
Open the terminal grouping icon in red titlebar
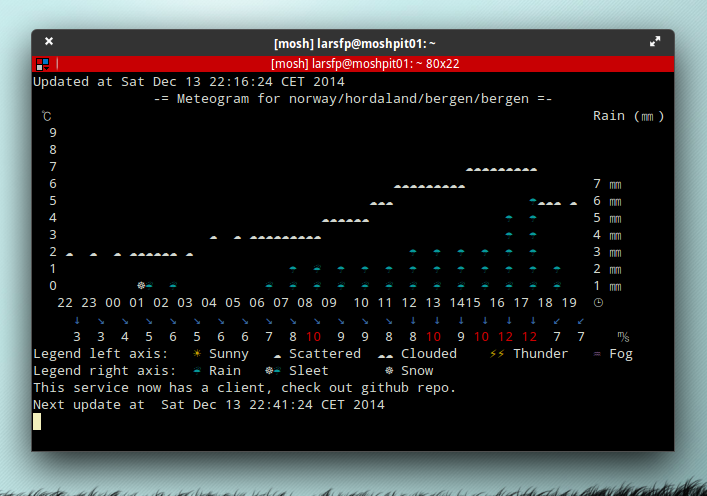(42, 64)
